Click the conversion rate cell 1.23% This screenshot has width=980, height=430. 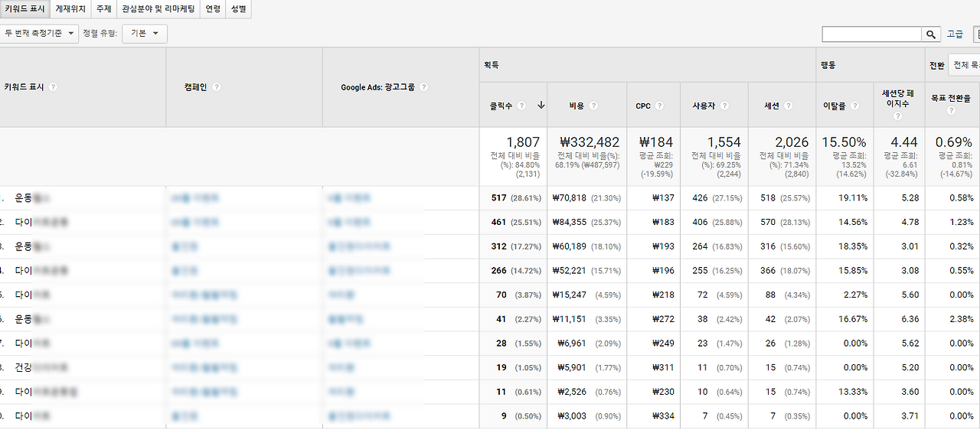point(962,223)
